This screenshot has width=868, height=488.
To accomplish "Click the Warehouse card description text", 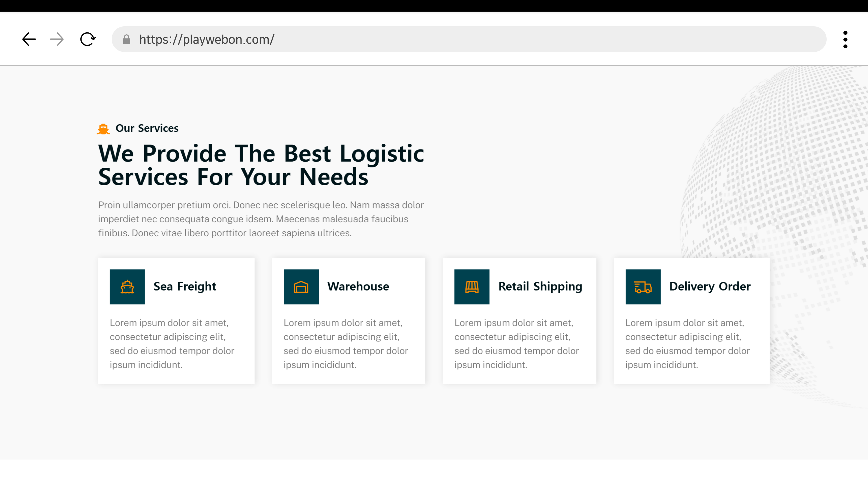I will coord(345,343).
